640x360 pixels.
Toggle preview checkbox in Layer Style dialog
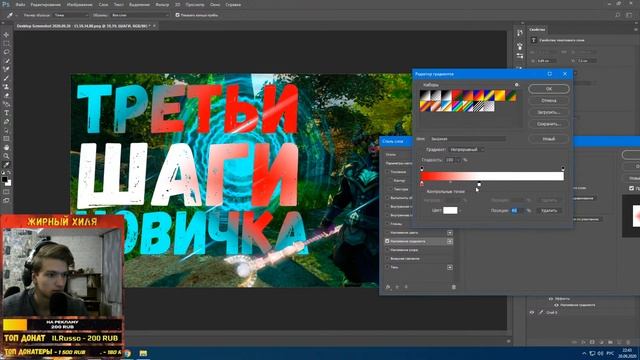coord(631,188)
